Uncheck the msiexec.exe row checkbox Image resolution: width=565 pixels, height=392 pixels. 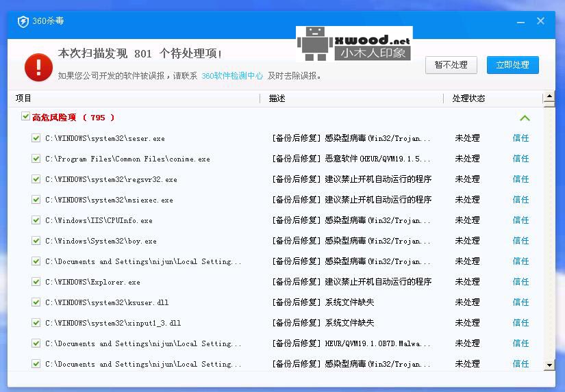click(36, 199)
